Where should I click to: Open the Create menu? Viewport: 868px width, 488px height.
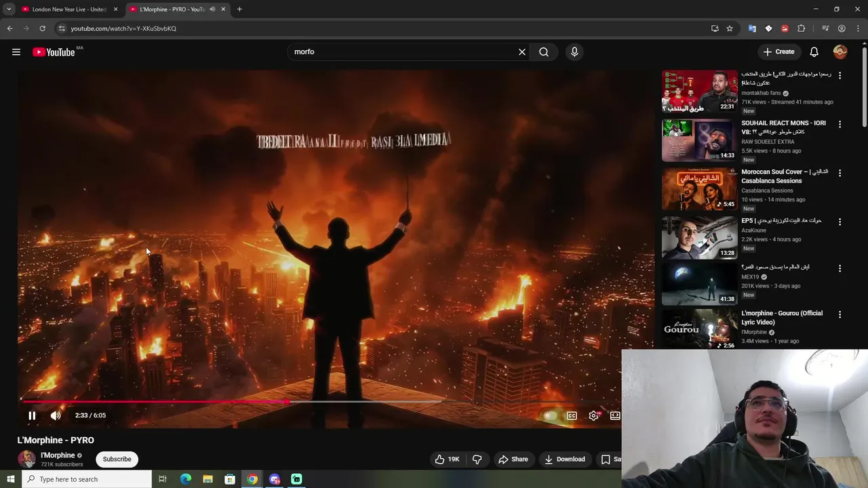click(778, 52)
